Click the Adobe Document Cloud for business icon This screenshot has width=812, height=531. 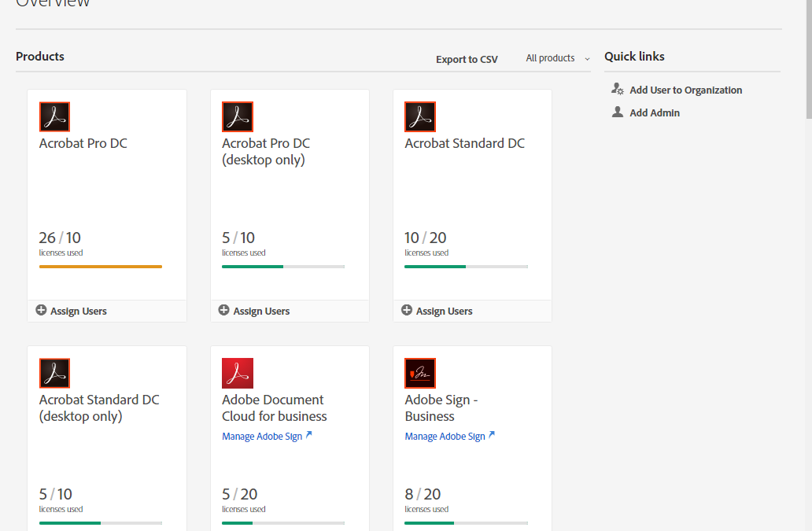(x=237, y=374)
